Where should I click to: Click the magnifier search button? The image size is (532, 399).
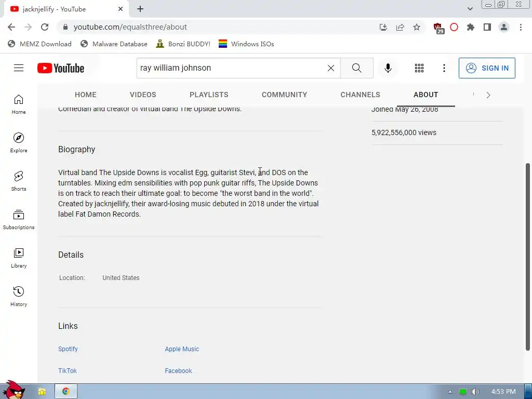[356, 68]
